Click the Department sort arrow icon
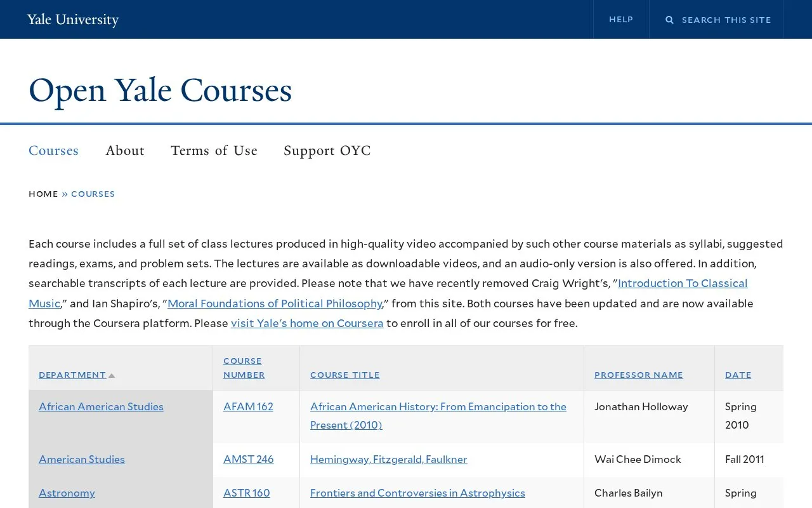 click(x=112, y=375)
